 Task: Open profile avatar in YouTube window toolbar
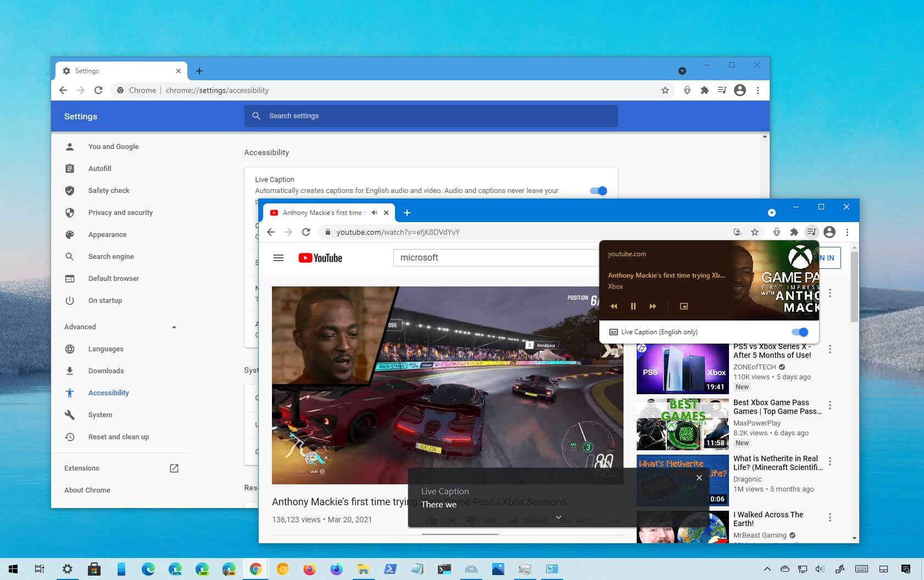pos(830,232)
